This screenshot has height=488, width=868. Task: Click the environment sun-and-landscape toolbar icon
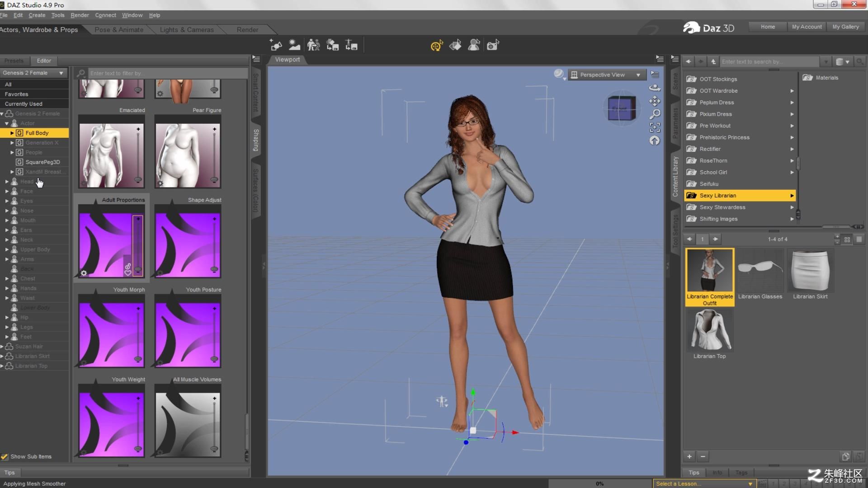tap(294, 45)
